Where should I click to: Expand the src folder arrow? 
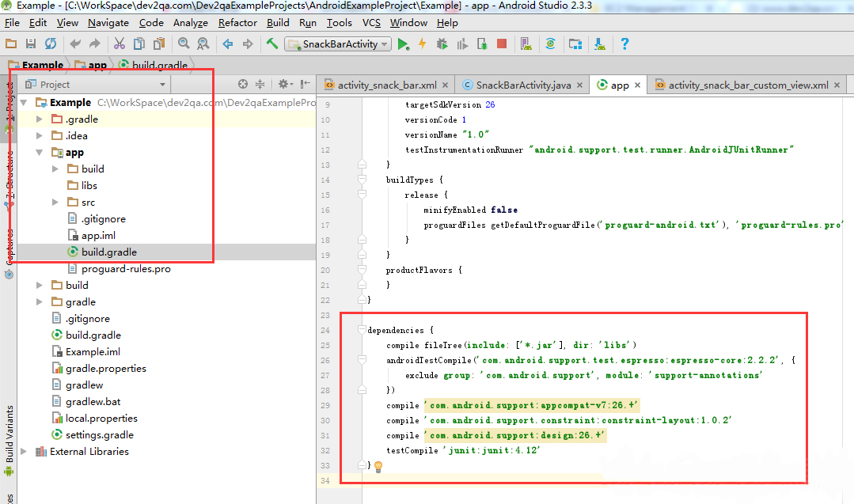[55, 202]
